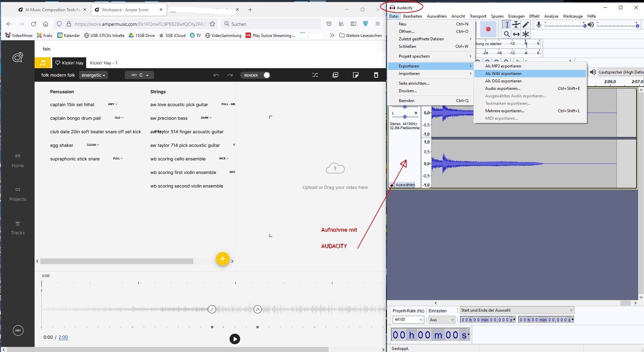
Task: Open the KEY C dropdown
Action: click(139, 75)
